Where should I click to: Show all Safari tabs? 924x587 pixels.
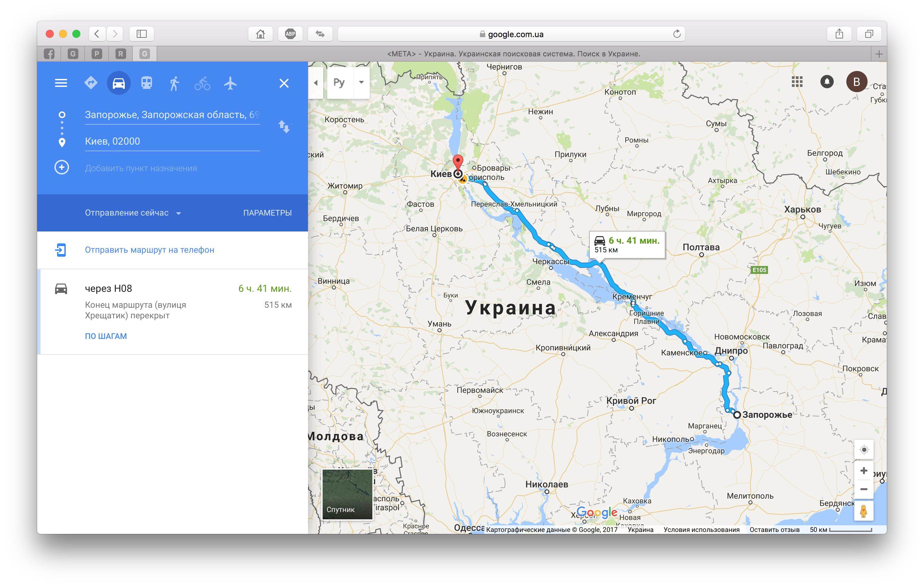tap(869, 34)
